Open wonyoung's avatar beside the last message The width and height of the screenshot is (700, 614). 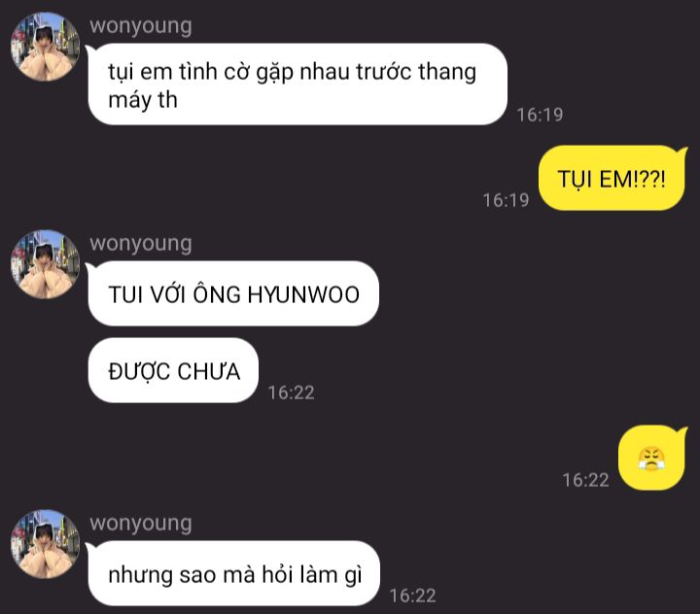[x=45, y=544]
